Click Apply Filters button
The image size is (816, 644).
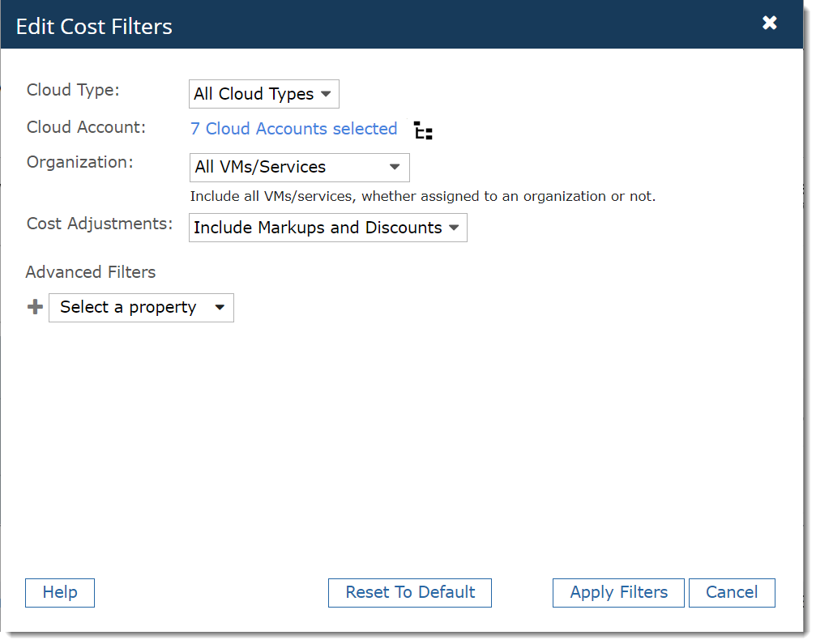618,592
